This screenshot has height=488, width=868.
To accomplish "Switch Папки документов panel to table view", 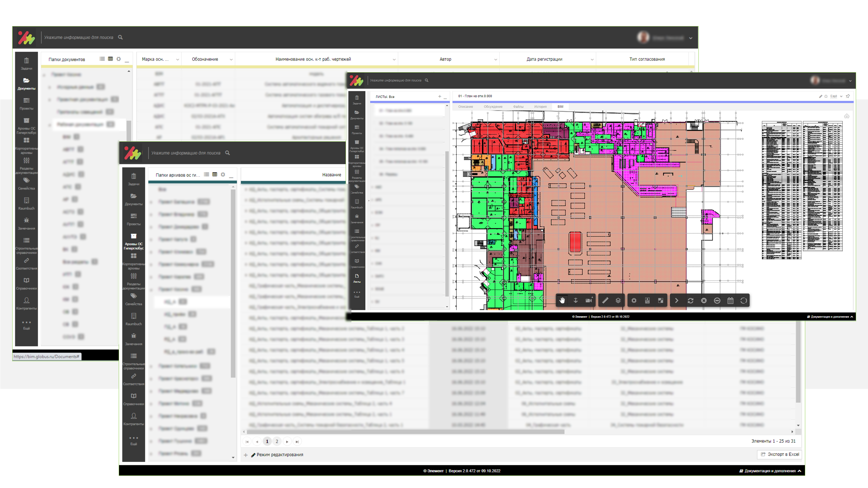I will point(110,59).
